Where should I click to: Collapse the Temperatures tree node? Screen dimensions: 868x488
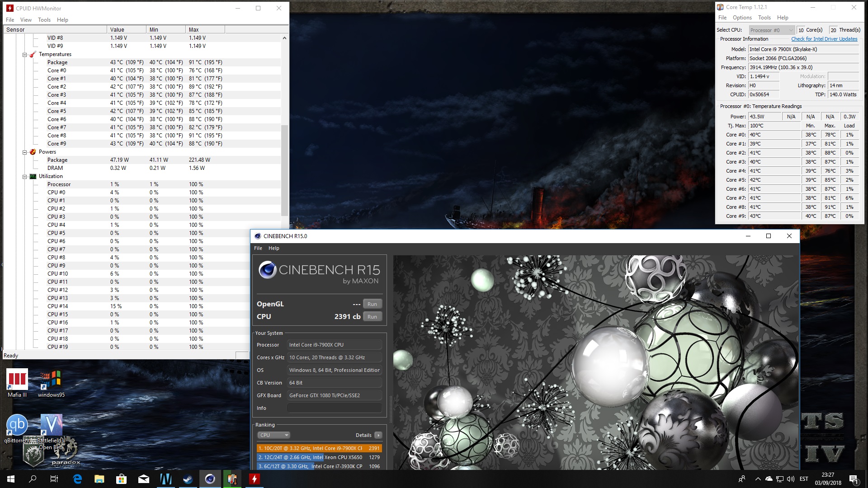point(25,55)
